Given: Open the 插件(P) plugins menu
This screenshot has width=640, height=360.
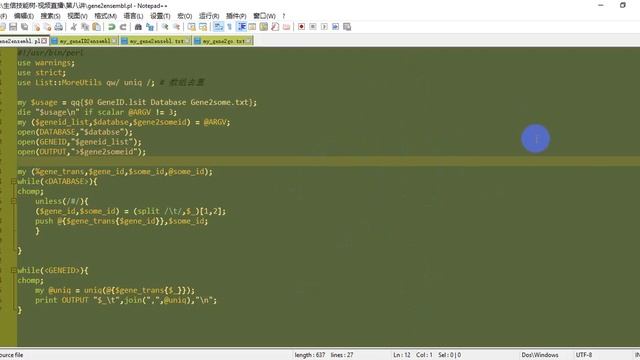Looking at the screenshot, I should point(236,16).
